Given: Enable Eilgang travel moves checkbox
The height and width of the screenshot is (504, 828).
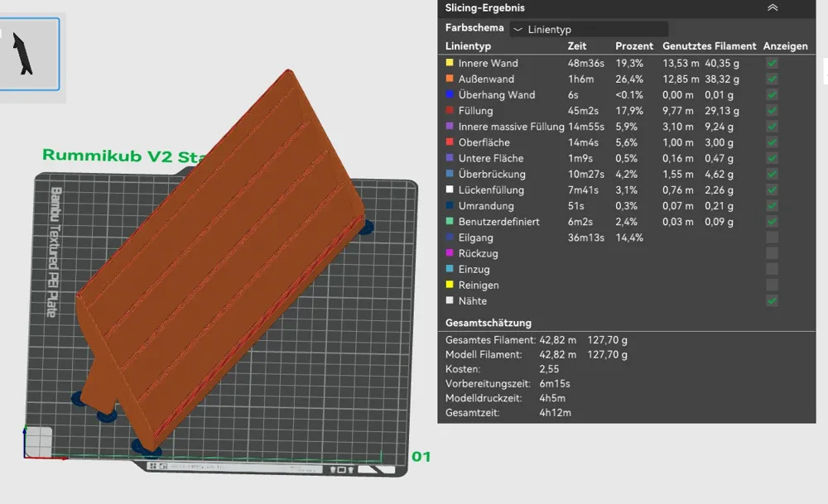Looking at the screenshot, I should [x=772, y=237].
